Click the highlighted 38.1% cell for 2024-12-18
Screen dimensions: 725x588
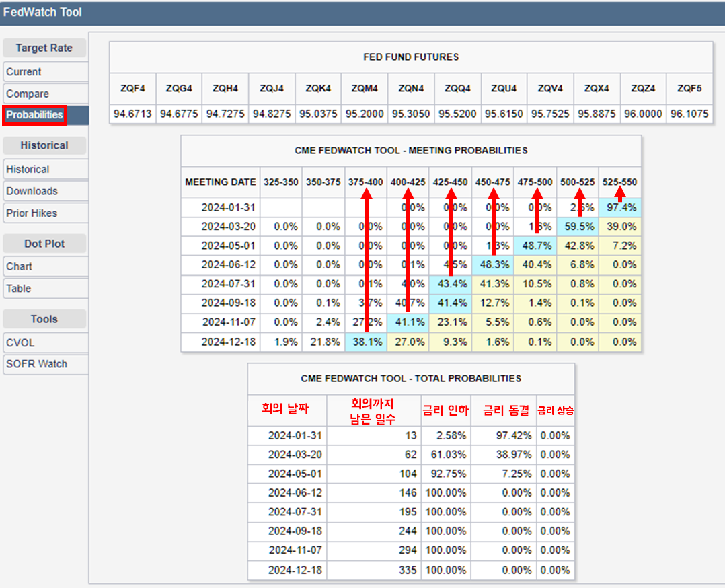coord(367,342)
